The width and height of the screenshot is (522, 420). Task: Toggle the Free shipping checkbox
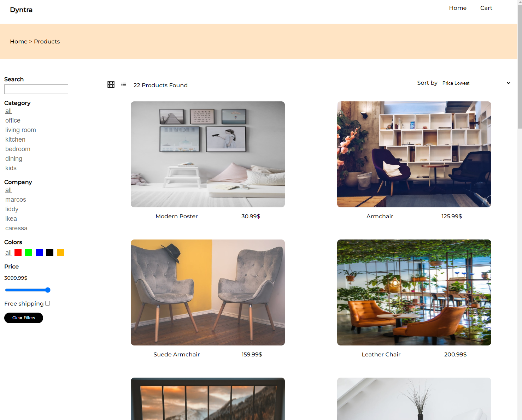[x=47, y=303]
